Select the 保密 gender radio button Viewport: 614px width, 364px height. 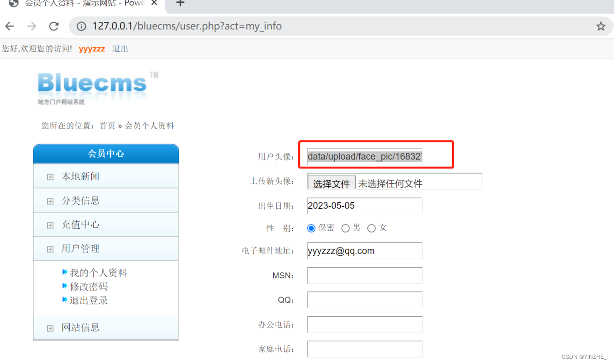[x=311, y=228]
